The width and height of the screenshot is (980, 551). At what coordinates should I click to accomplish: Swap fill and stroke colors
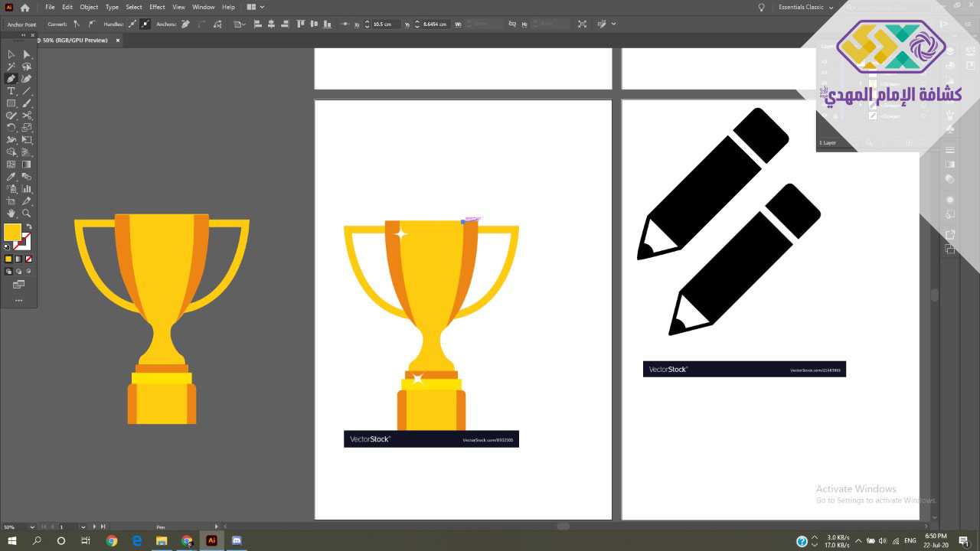pyautogui.click(x=29, y=227)
